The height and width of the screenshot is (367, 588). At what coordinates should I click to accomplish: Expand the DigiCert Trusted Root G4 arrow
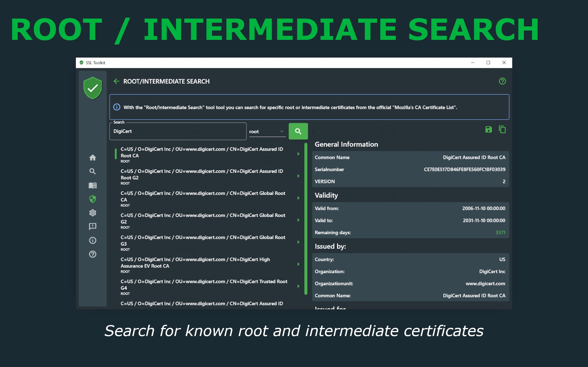298,286
